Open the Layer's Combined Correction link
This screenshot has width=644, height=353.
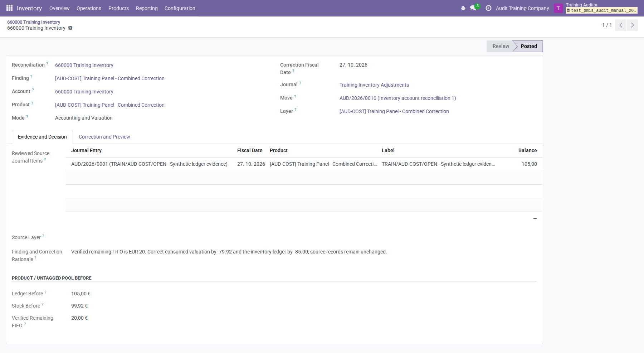394,111
